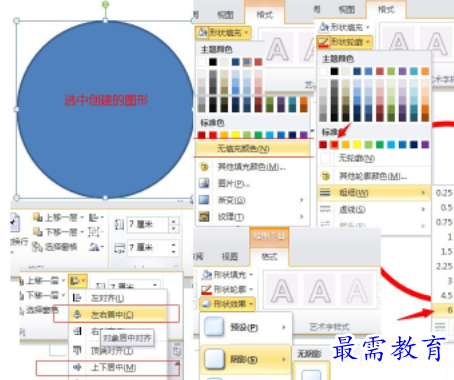Image resolution: width=454 pixels, height=380 pixels.
Task: Pick red standard color in outline palette
Action: coord(334,144)
